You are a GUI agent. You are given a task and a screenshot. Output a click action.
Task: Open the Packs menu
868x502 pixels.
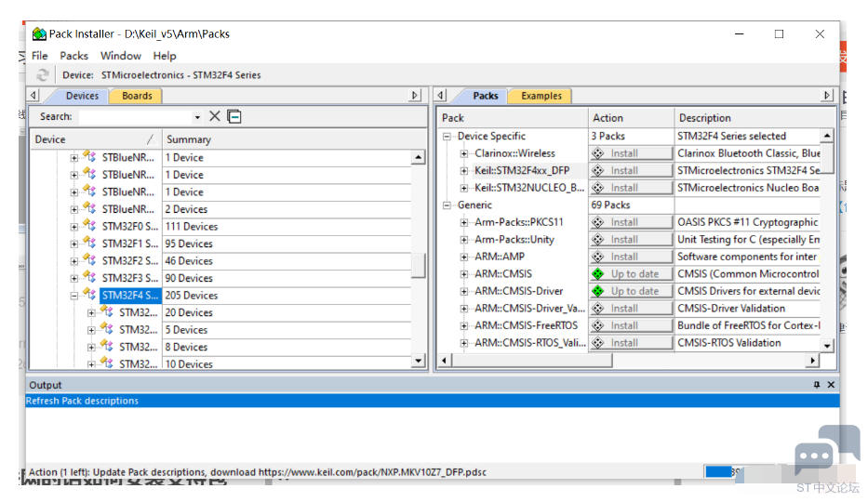[x=74, y=56]
